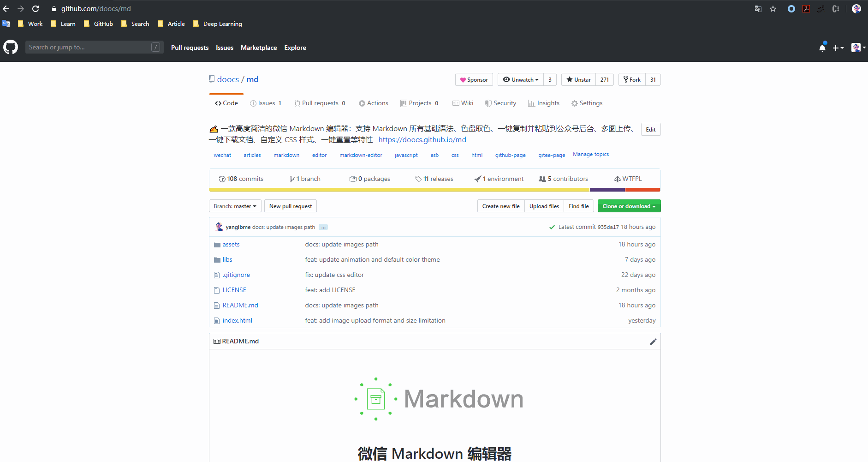868x462 pixels.
Task: Open the Pull requests repository tab
Action: click(x=320, y=103)
